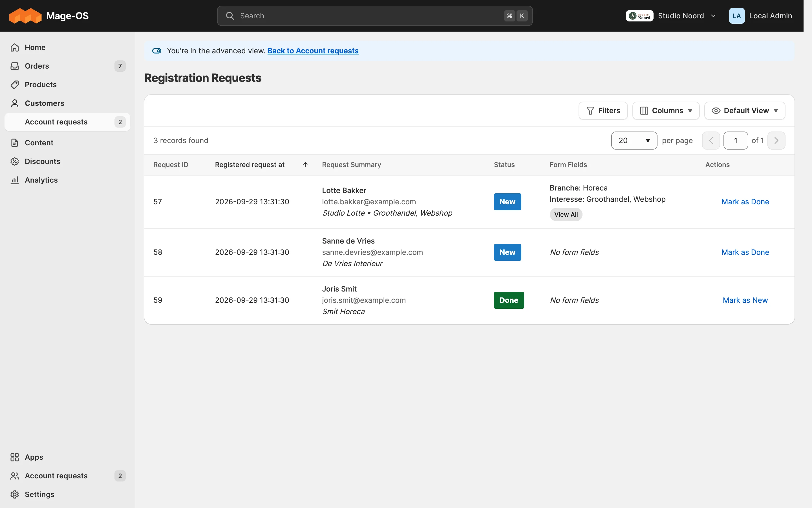The height and width of the screenshot is (508, 812).
Task: Click Branche: Horeca form field text
Action: (579, 188)
